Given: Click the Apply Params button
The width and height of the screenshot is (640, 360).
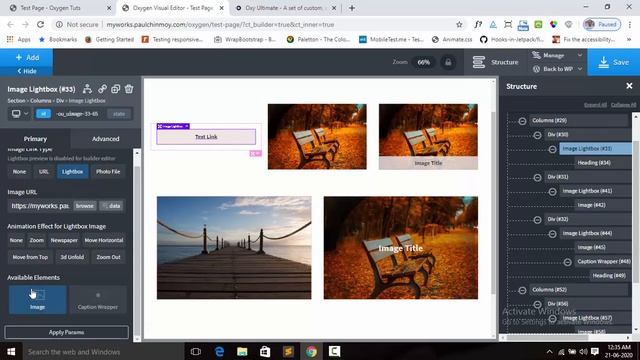Looking at the screenshot, I should pyautogui.click(x=67, y=332).
